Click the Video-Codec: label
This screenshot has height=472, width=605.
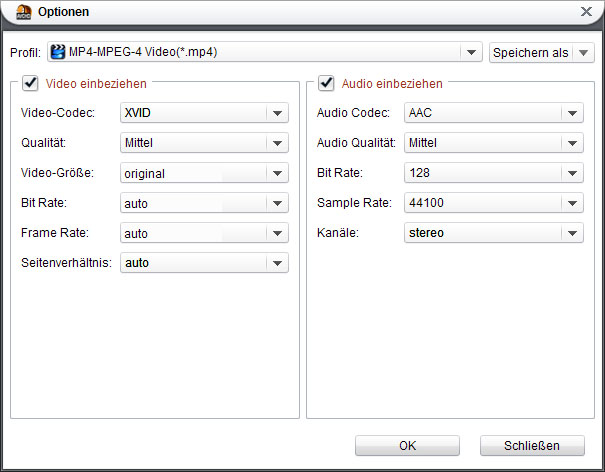(58, 113)
